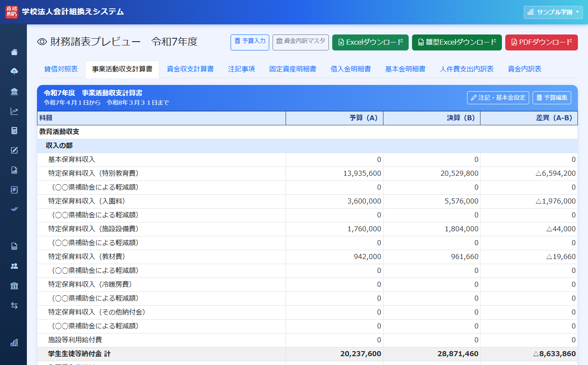
Task: Click the 28,871,460 total actual value
Action: [457, 354]
